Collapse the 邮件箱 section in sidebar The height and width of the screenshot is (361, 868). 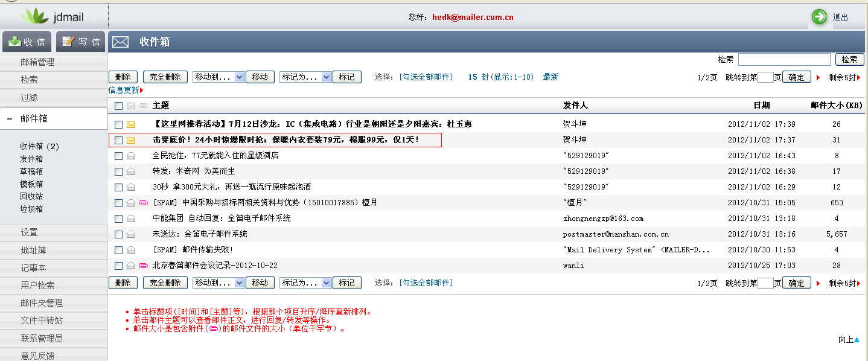10,119
